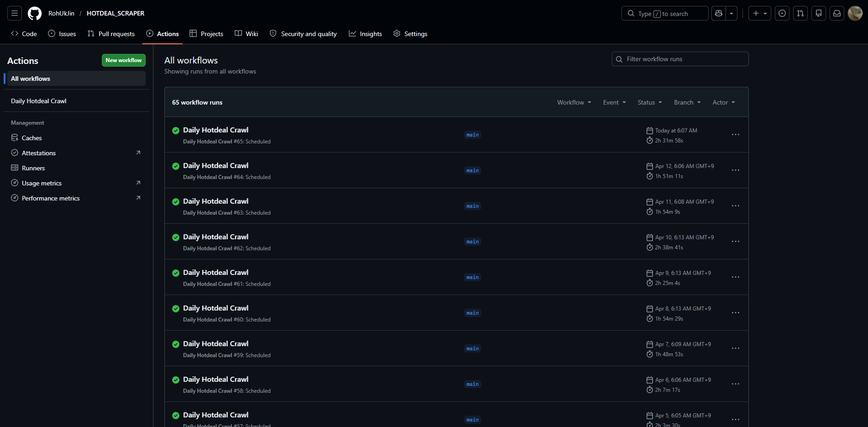The height and width of the screenshot is (427, 868).
Task: Open three-dot menu for run #65
Action: pyautogui.click(x=736, y=135)
